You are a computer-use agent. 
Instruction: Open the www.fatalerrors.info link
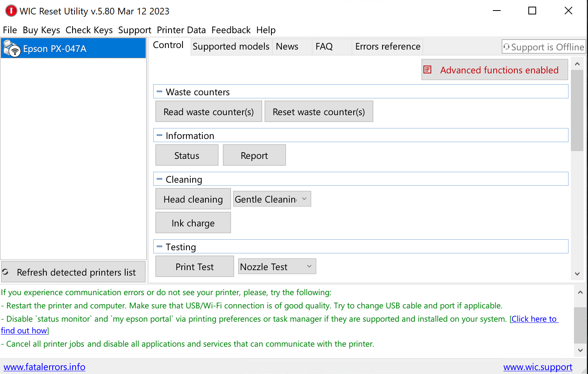coord(44,367)
